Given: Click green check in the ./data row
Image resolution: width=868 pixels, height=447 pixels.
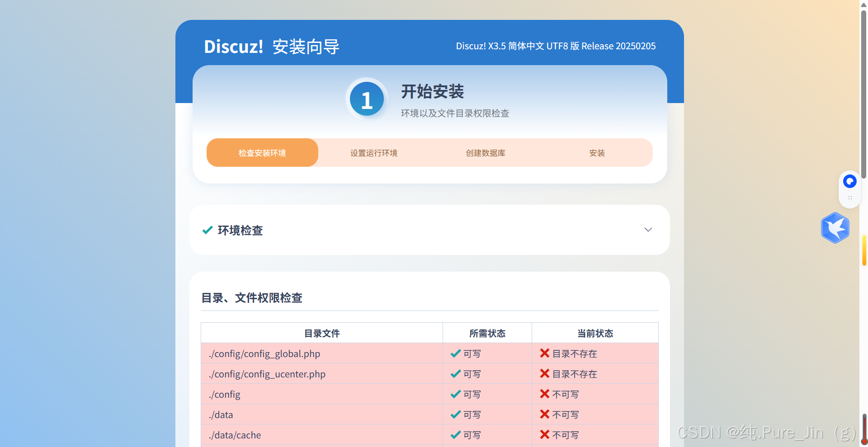Looking at the screenshot, I should pyautogui.click(x=456, y=414).
